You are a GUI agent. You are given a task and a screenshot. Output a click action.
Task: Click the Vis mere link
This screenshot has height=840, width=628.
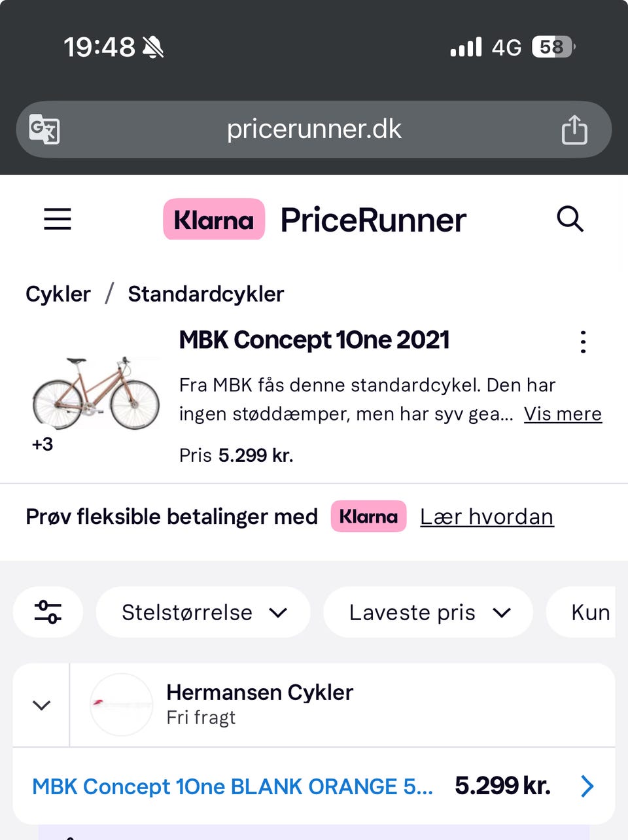(x=563, y=414)
